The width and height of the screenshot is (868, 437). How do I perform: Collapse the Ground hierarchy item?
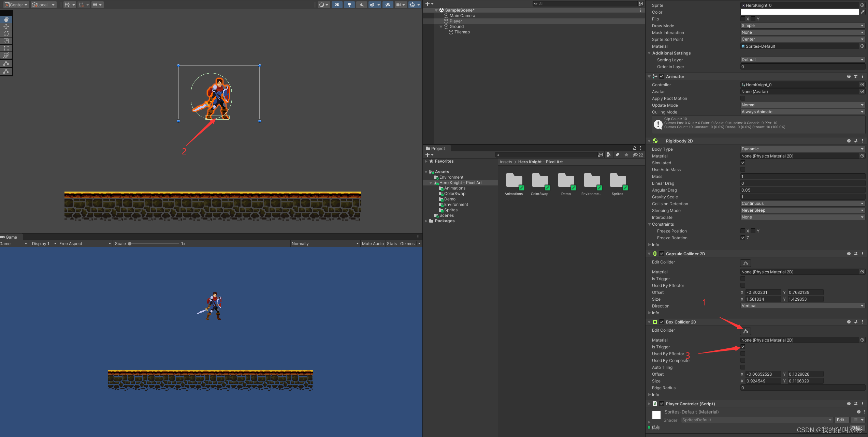441,27
